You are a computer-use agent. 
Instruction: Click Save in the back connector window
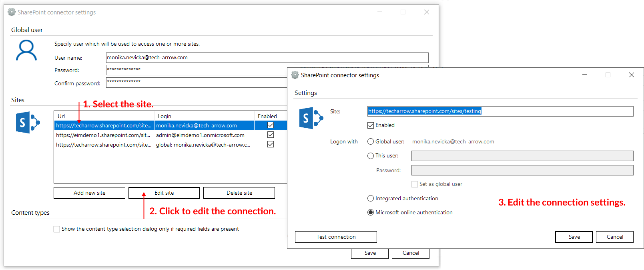coord(370,253)
